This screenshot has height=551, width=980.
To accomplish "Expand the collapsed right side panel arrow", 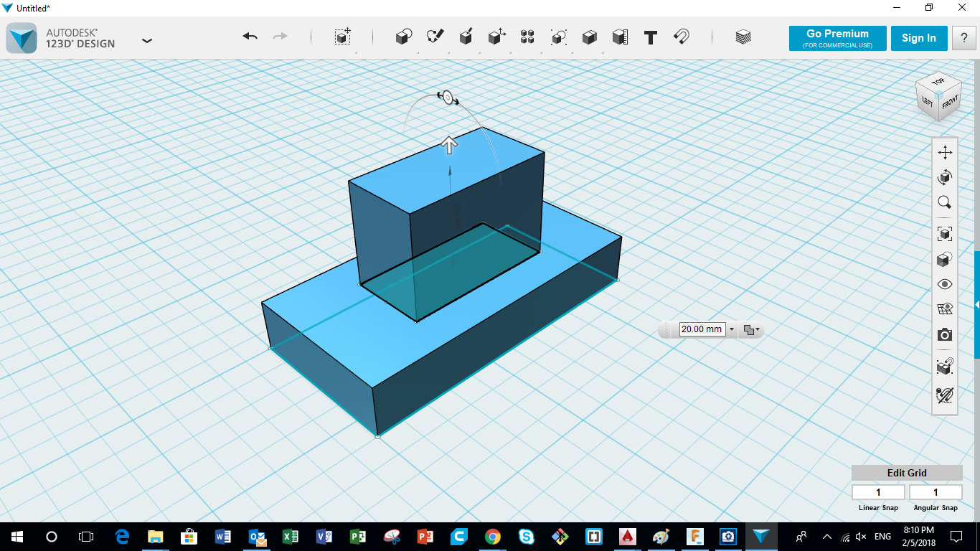I will tap(977, 305).
